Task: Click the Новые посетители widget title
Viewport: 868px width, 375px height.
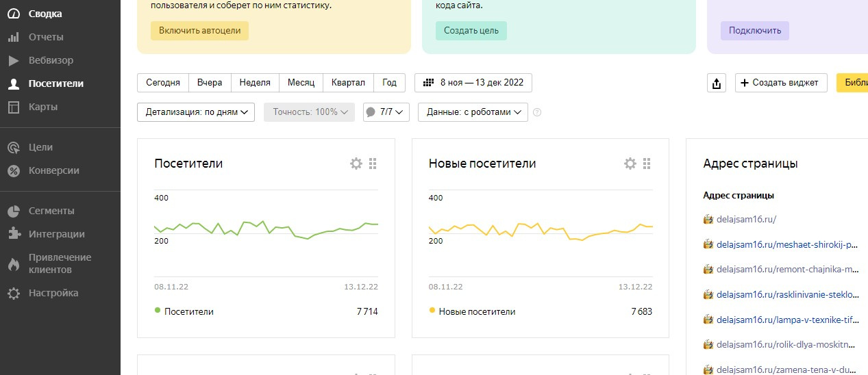Action: [482, 164]
